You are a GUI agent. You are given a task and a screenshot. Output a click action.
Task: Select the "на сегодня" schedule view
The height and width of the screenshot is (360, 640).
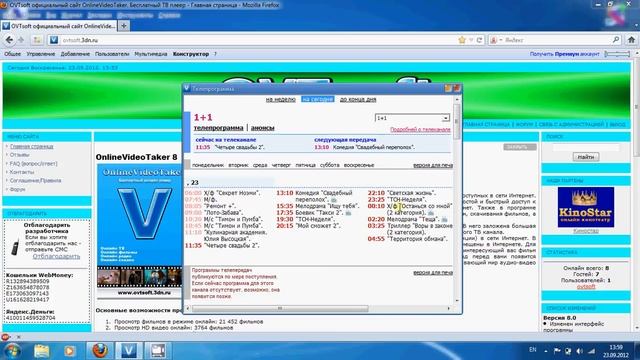point(318,99)
